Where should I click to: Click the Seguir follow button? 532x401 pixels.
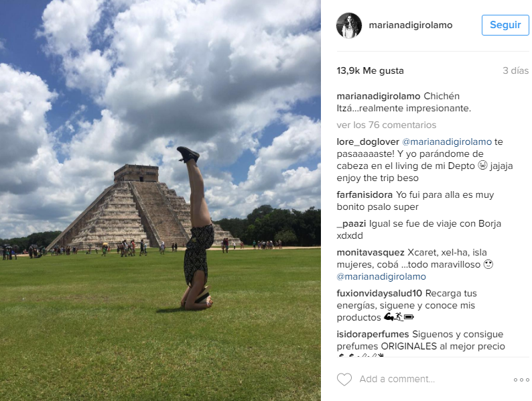pos(505,25)
